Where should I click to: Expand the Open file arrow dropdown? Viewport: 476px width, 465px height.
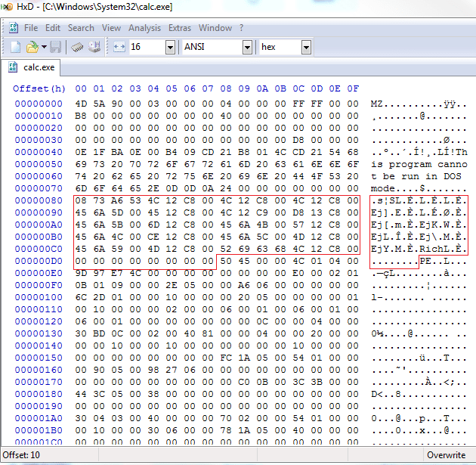(x=45, y=47)
